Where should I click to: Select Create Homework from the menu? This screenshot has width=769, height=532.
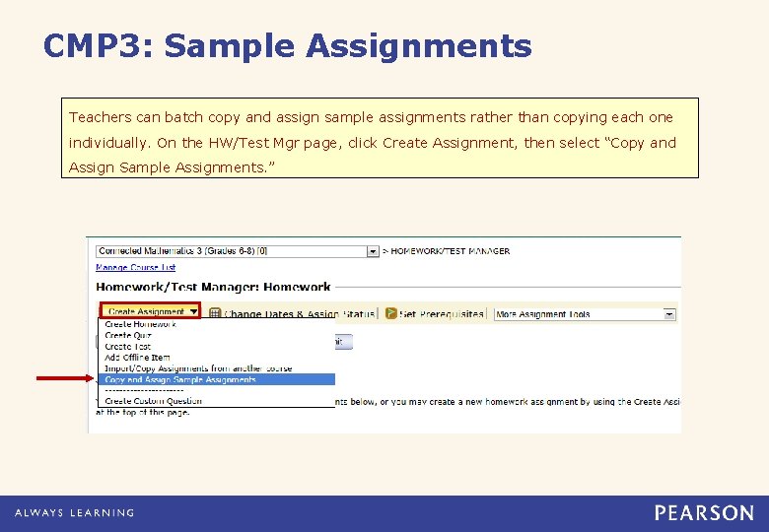coord(140,324)
